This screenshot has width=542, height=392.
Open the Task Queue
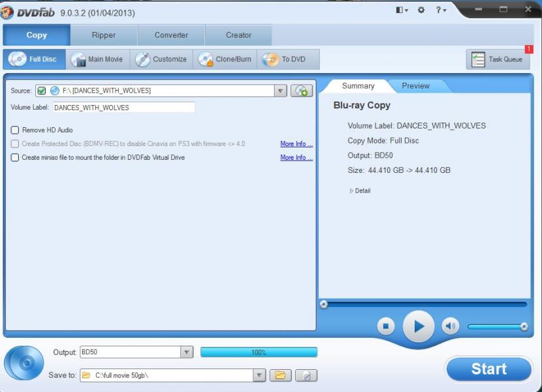[498, 59]
